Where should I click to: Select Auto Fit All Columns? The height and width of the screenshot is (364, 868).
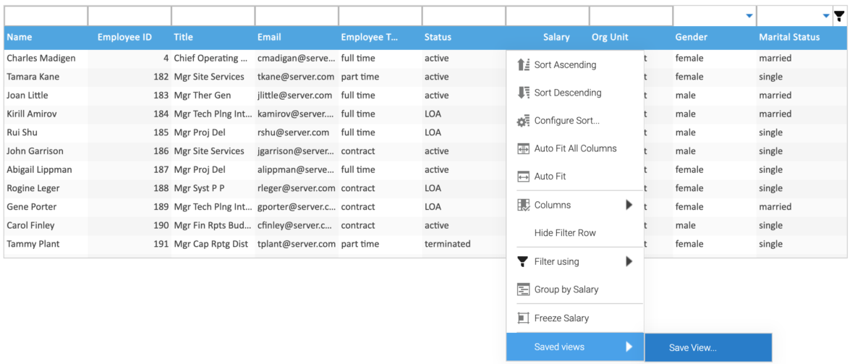tap(575, 148)
